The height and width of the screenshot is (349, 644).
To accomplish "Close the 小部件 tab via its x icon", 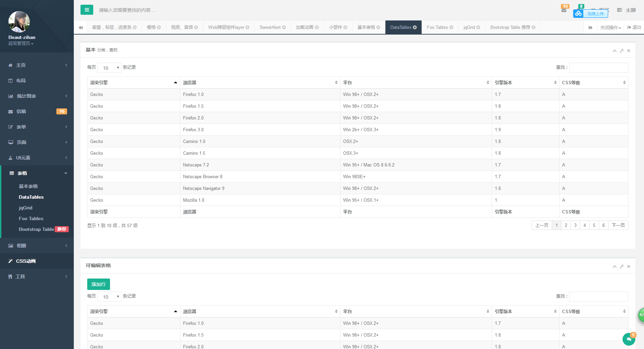I will [x=345, y=28].
